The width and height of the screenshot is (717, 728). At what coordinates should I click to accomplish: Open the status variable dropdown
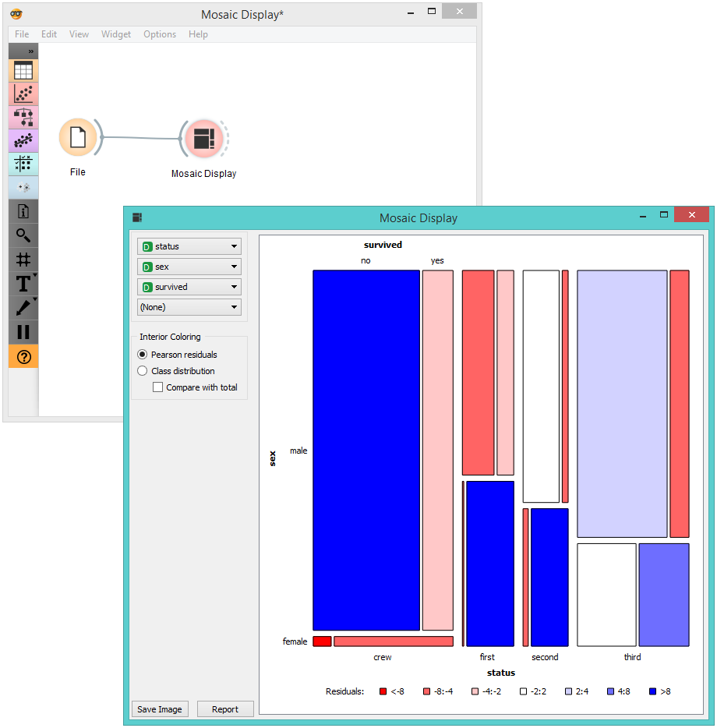(x=189, y=246)
